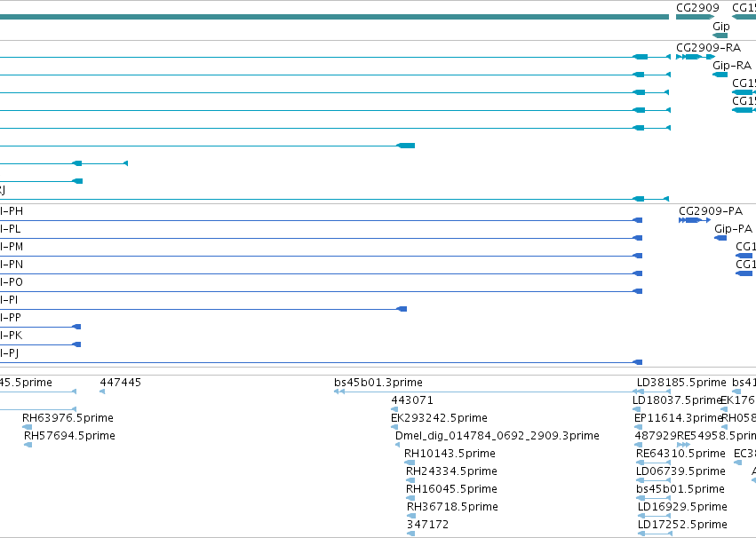Click the CG2909-PA protein label
Image resolution: width=756 pixels, height=538 pixels.
pos(711,211)
